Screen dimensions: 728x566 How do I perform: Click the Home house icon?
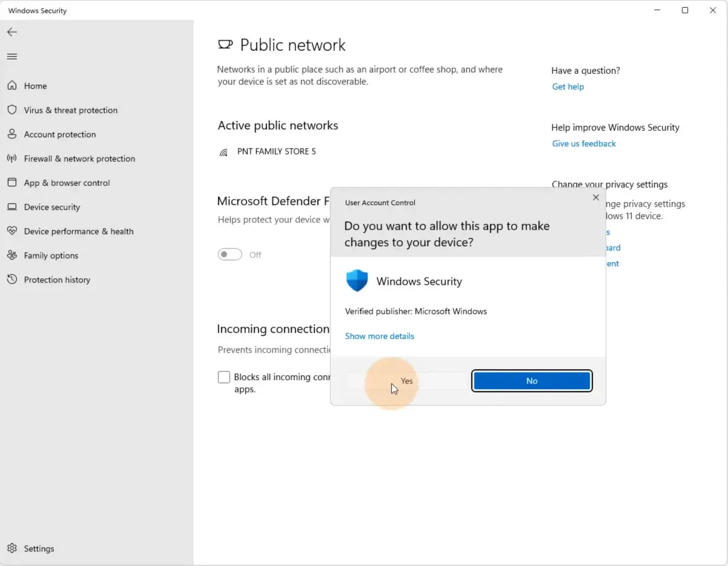click(x=12, y=86)
